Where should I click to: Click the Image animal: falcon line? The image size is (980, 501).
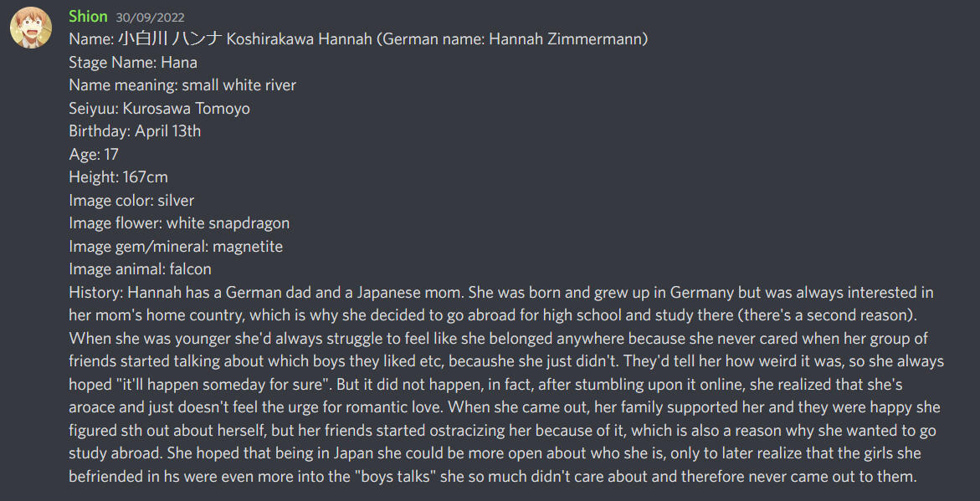140,269
